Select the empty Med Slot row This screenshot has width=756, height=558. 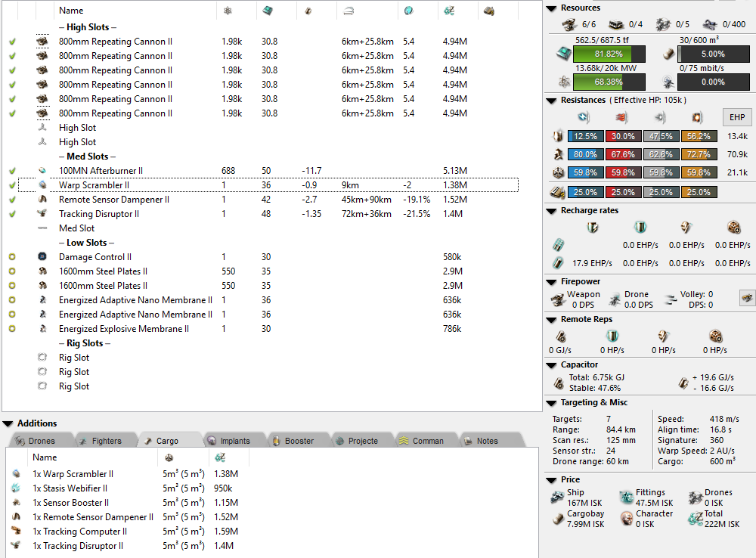pos(77,228)
